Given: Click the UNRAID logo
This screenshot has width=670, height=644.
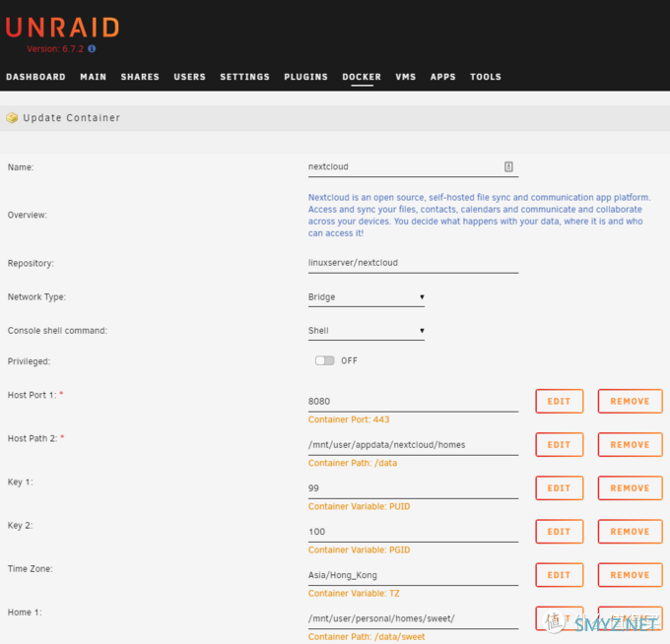Looking at the screenshot, I should [x=62, y=28].
